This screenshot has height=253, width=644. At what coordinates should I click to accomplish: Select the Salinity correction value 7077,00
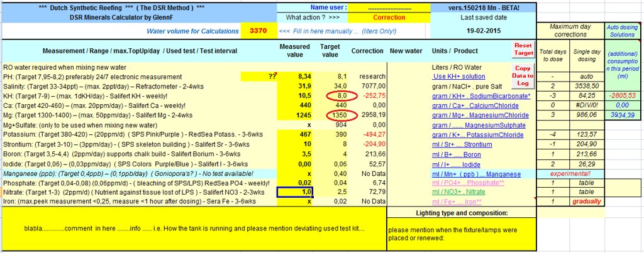click(x=368, y=86)
